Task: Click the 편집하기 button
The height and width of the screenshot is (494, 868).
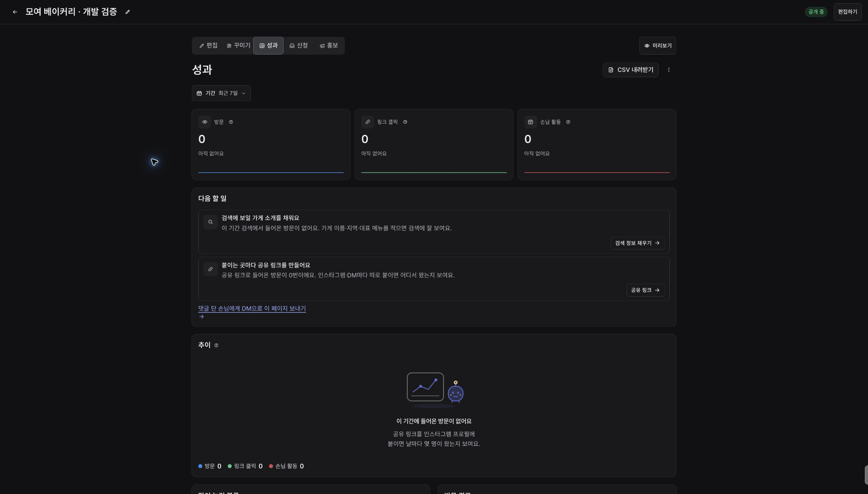Action: [x=847, y=12]
